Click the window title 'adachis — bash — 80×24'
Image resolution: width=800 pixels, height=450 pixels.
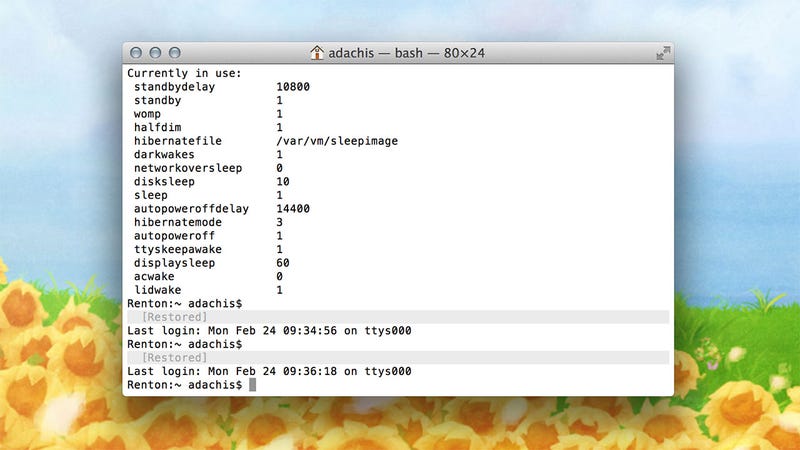(x=406, y=53)
